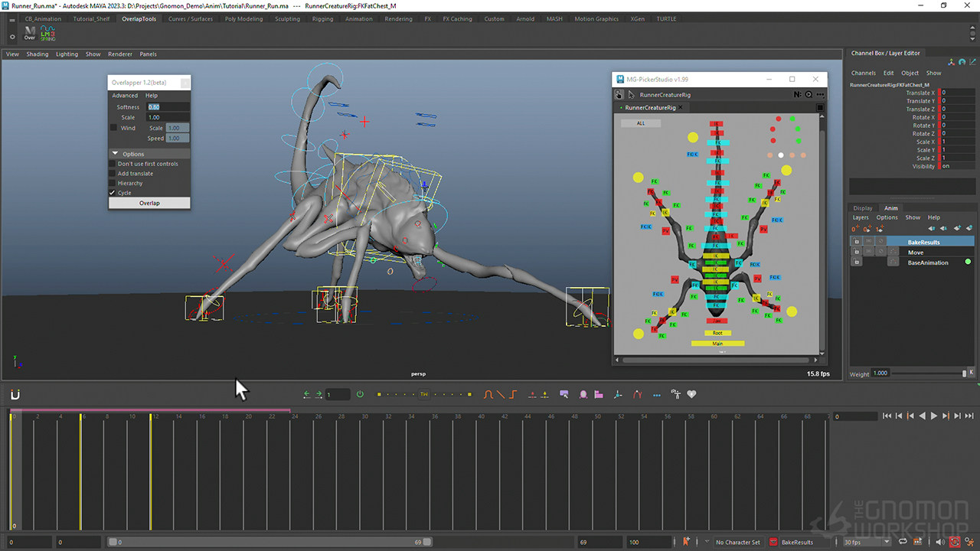Click the Root control in the picker
The width and height of the screenshot is (980, 551).
[x=717, y=332]
